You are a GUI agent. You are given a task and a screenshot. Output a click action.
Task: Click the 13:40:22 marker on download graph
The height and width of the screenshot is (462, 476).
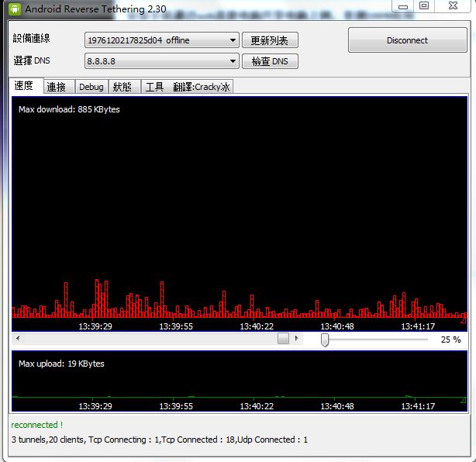tap(257, 326)
